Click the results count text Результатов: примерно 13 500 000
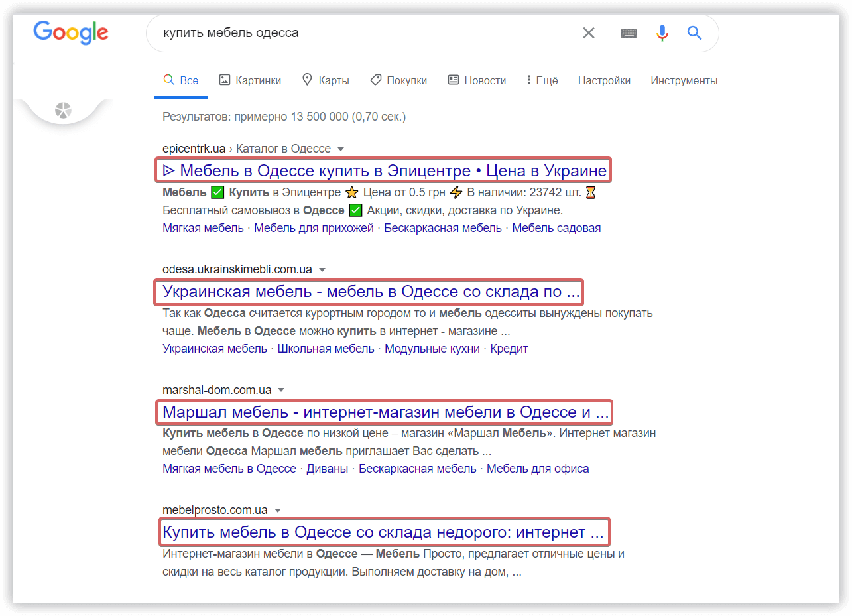 pos(284,117)
